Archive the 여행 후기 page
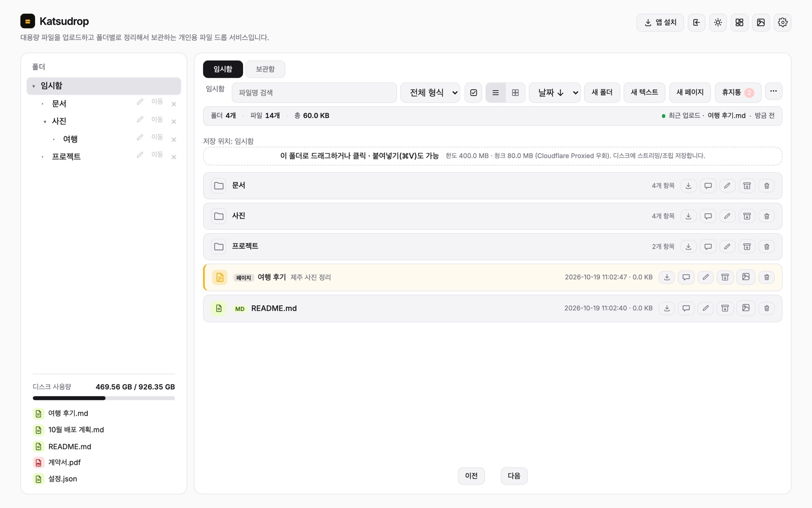 (x=725, y=277)
